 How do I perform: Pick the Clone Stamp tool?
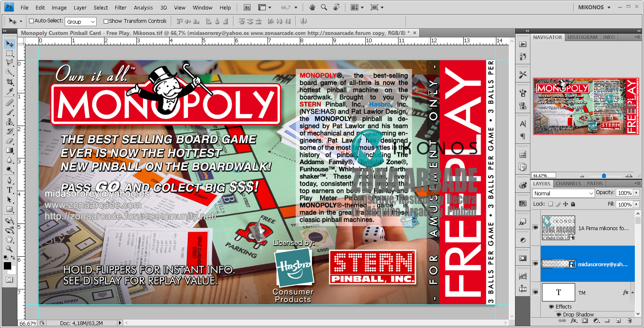(x=10, y=121)
